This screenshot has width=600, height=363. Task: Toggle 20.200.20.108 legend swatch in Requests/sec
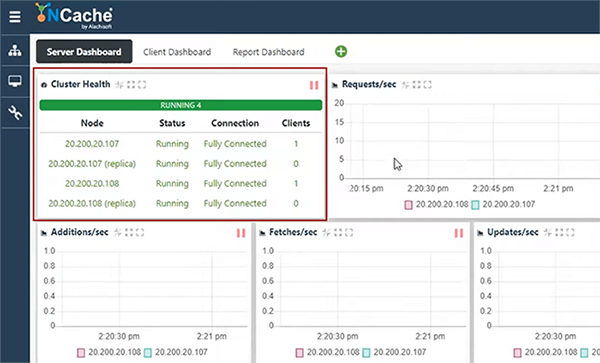point(408,205)
